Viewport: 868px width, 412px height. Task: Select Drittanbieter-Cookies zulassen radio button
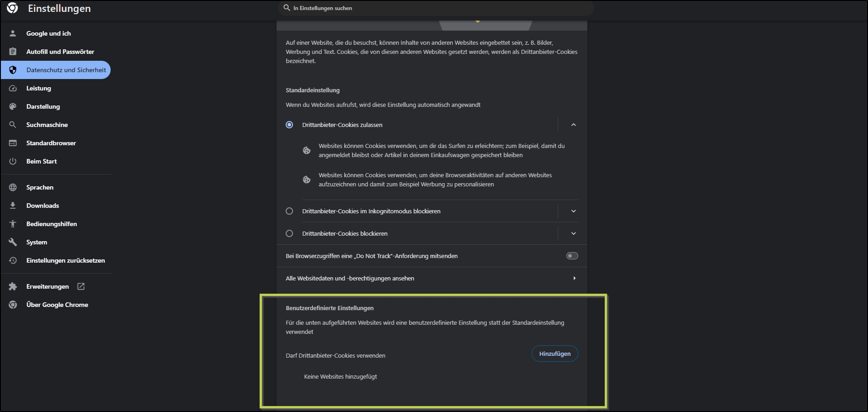click(289, 125)
